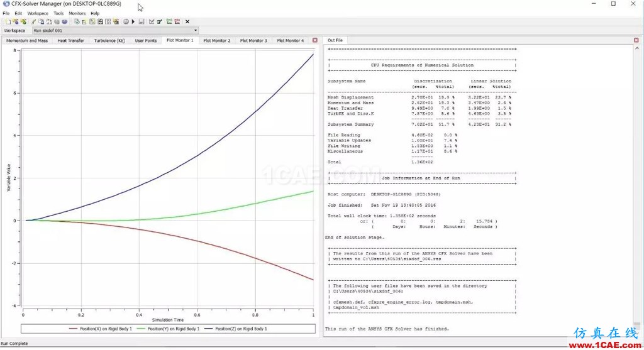Image resolution: width=644 pixels, height=350 pixels.
Task: Open the Edit menu
Action: tap(18, 13)
